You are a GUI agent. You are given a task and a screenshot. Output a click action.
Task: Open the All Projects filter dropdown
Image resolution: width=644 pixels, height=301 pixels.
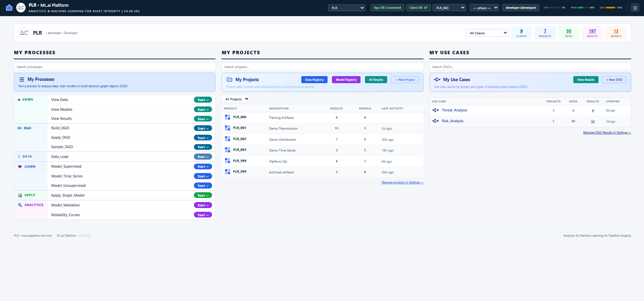click(236, 99)
